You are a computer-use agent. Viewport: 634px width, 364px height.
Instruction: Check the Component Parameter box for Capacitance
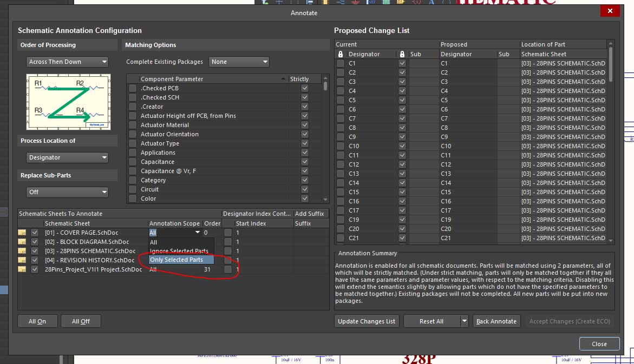(133, 162)
